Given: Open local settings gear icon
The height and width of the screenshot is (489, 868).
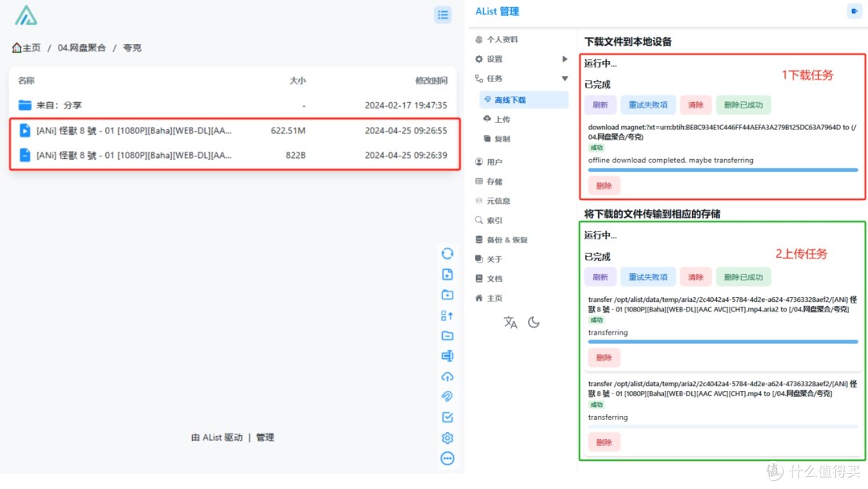Looking at the screenshot, I should 448,438.
